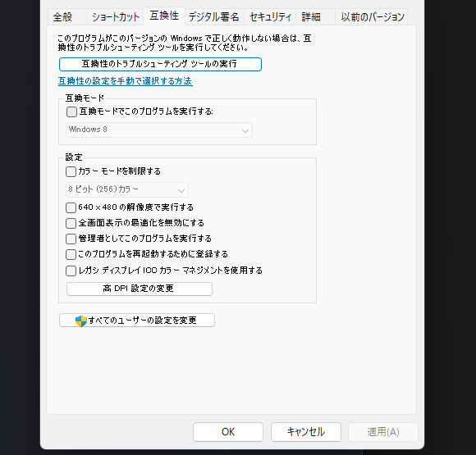
Task: Toggle 640 x 480 の解像度で実行する checkbox
Action: tap(71, 207)
